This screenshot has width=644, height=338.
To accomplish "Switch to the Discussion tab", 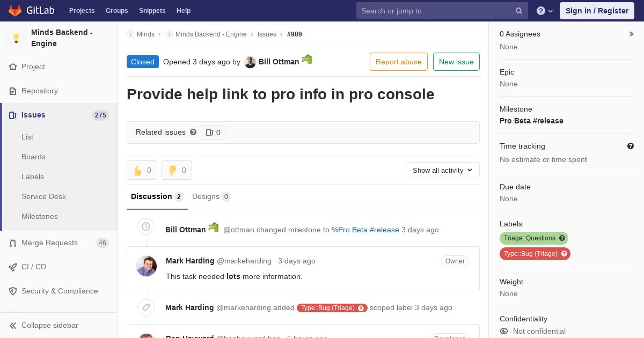I will [x=157, y=197].
